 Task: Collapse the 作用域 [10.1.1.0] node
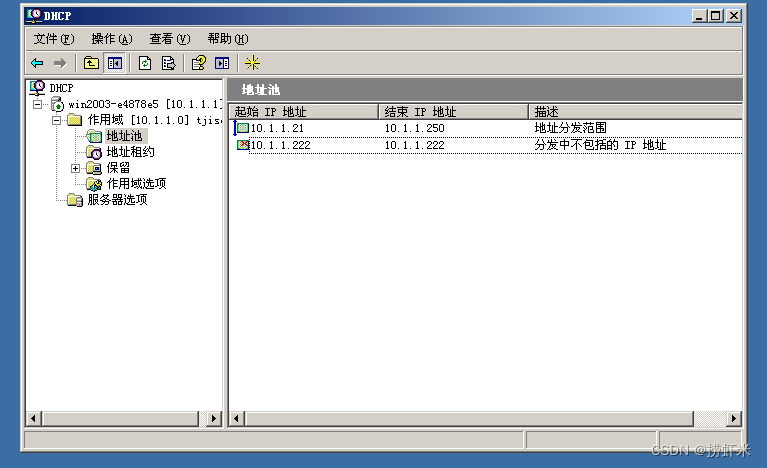tap(57, 120)
